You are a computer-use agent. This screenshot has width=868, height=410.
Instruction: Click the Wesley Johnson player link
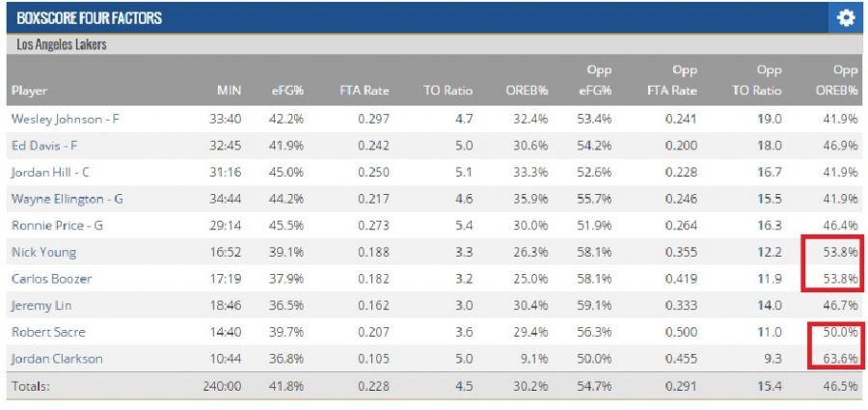coord(65,119)
